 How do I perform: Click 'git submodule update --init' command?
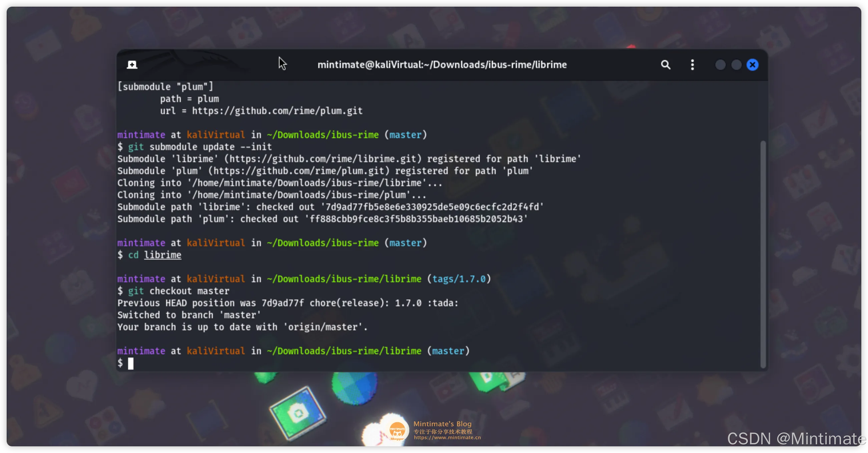[199, 147]
